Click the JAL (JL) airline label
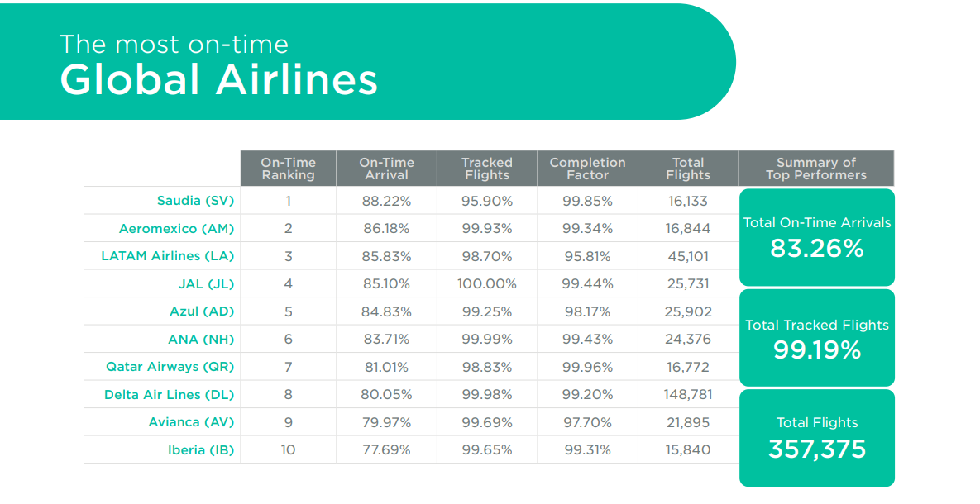 [x=206, y=283]
